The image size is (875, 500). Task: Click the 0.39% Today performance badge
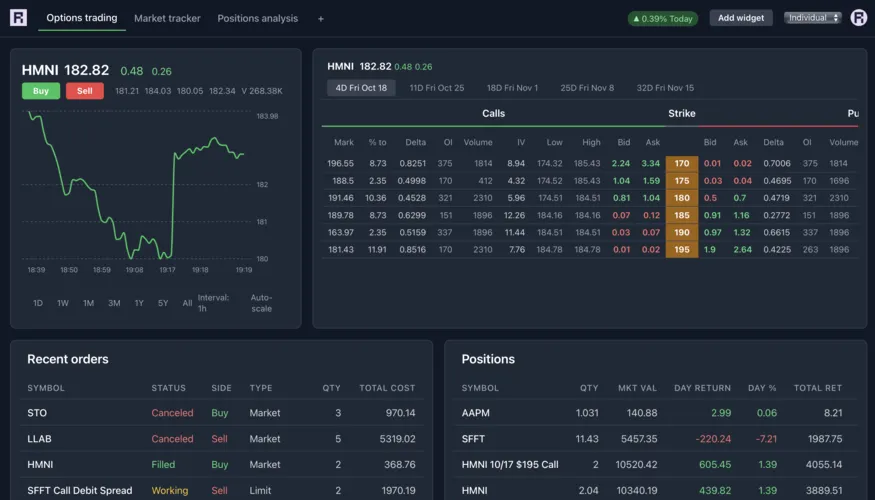pos(663,19)
